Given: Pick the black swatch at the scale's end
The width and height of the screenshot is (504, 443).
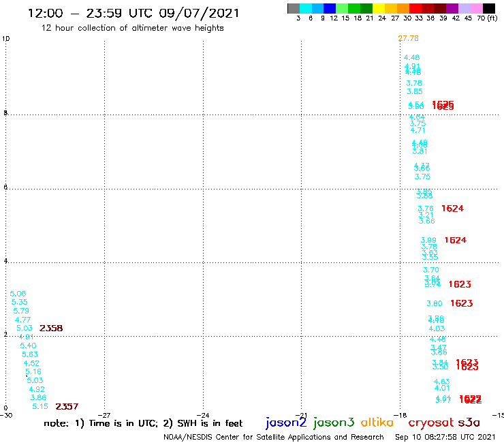Looking at the screenshot, I should coord(489,9).
